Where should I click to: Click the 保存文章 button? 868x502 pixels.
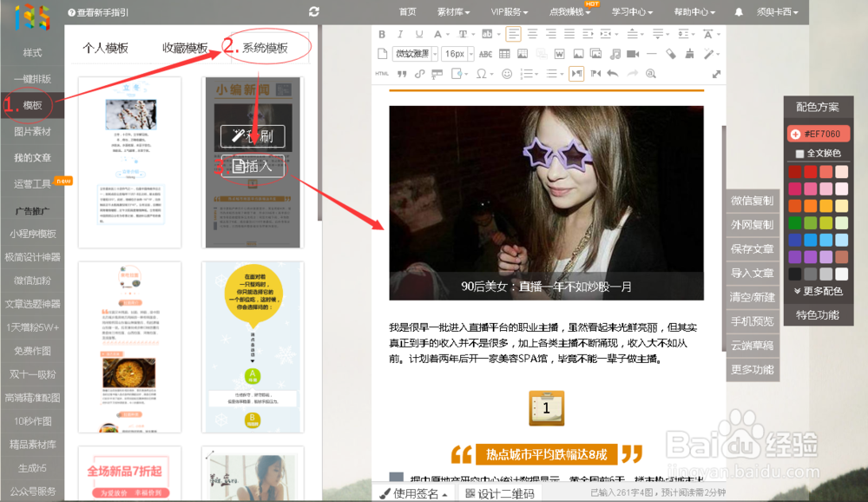(x=753, y=248)
